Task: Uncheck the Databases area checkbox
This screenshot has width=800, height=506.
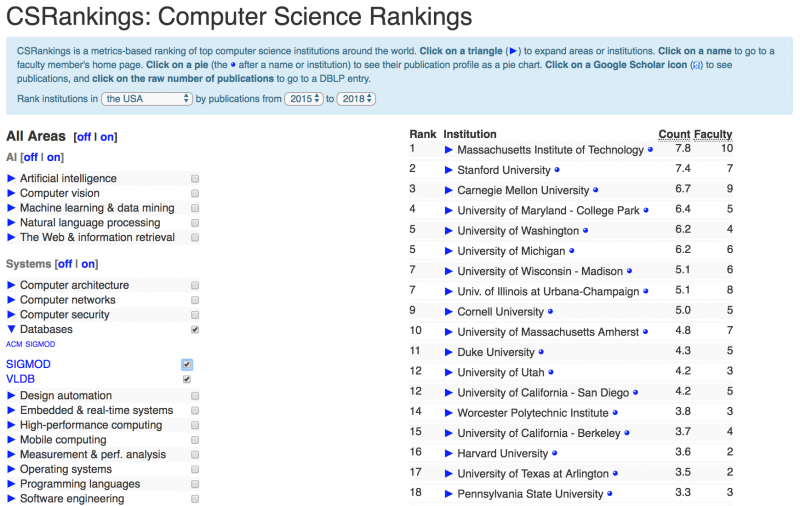Action: (195, 329)
